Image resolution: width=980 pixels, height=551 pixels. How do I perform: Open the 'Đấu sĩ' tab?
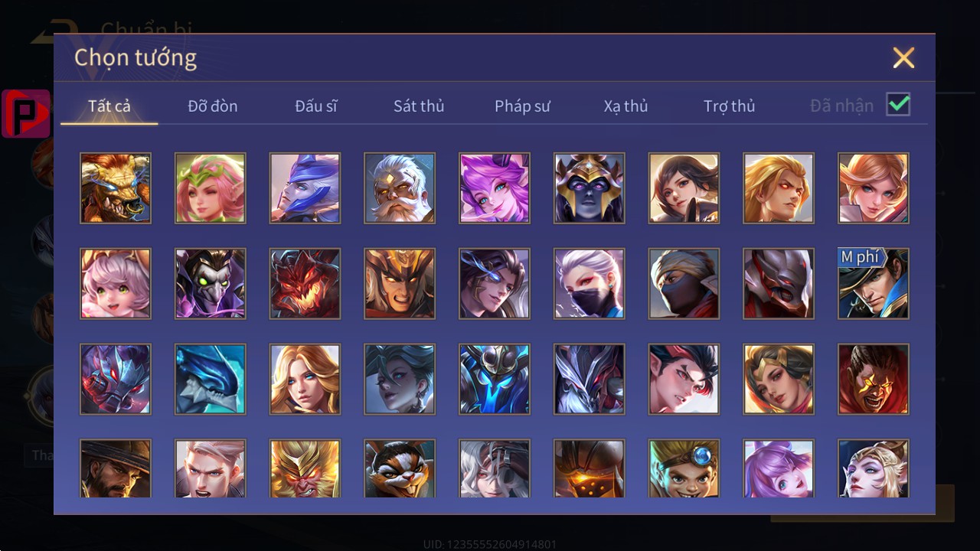click(x=316, y=106)
